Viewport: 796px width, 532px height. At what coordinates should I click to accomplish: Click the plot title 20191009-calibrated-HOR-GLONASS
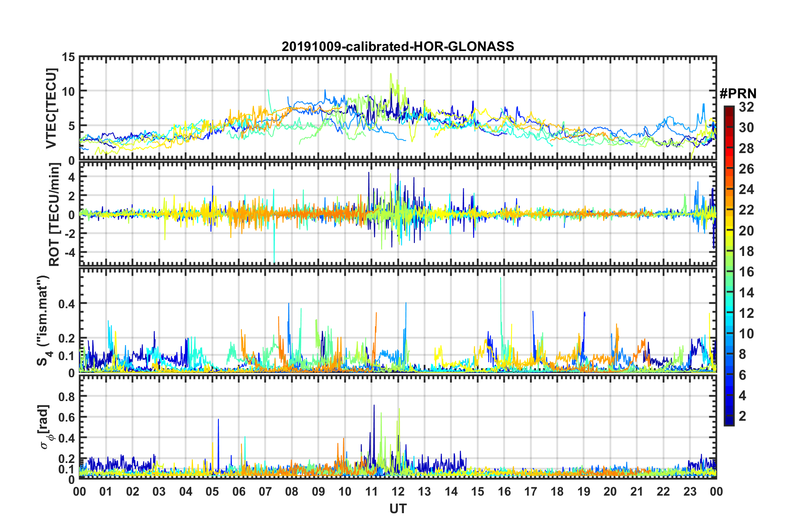coord(398,46)
